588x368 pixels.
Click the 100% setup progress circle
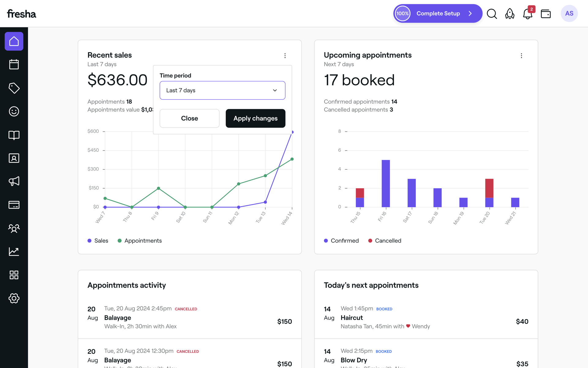click(402, 13)
